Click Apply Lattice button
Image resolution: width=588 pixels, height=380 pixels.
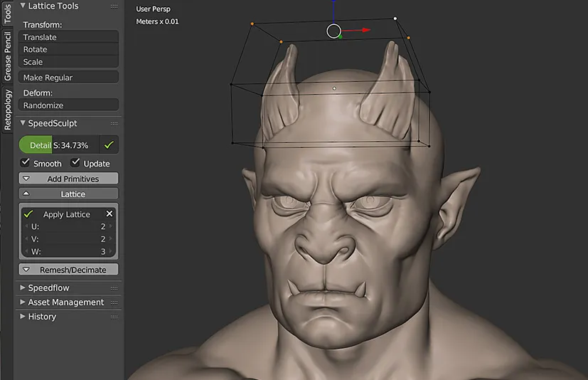point(67,214)
